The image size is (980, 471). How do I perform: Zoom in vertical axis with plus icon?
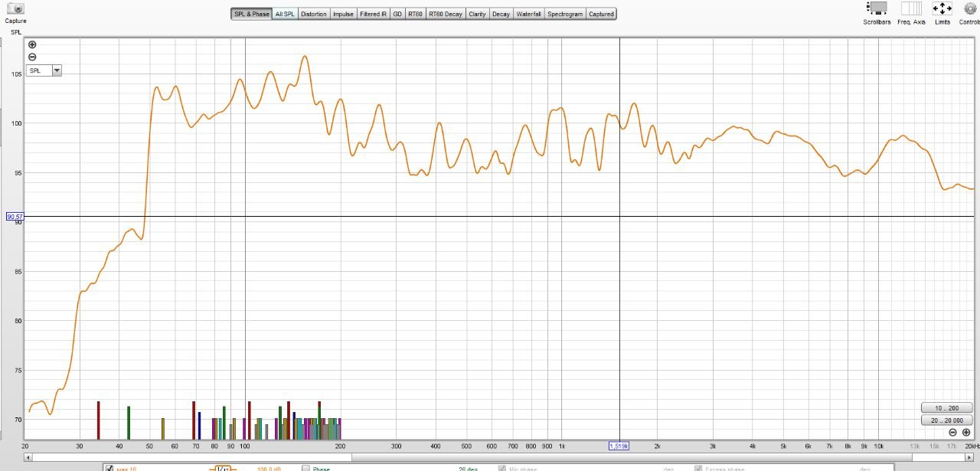pyautogui.click(x=32, y=44)
